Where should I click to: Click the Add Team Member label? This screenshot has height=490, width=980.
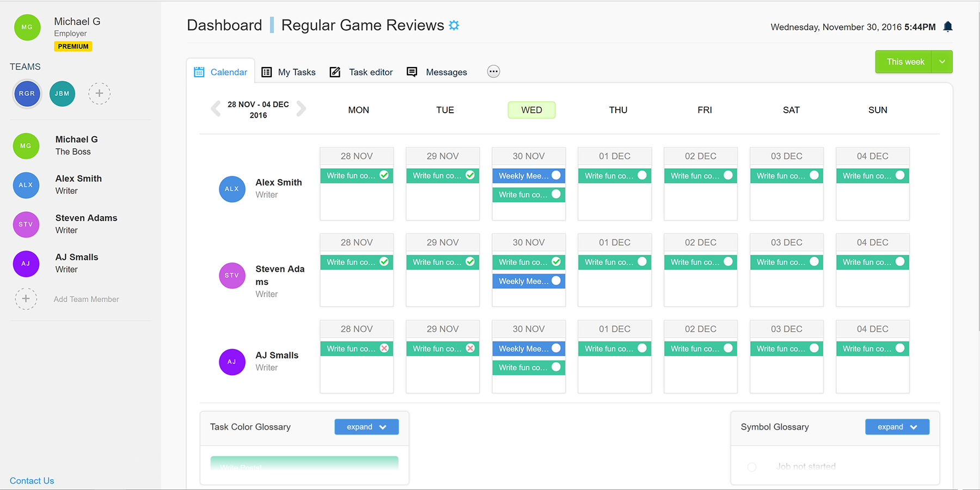coord(86,299)
